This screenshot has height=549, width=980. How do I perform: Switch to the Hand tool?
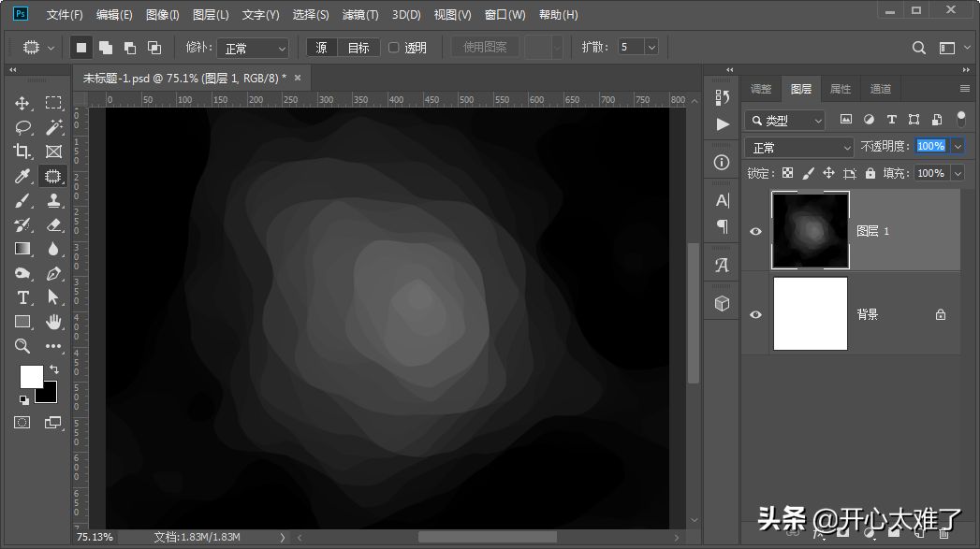pyautogui.click(x=53, y=322)
